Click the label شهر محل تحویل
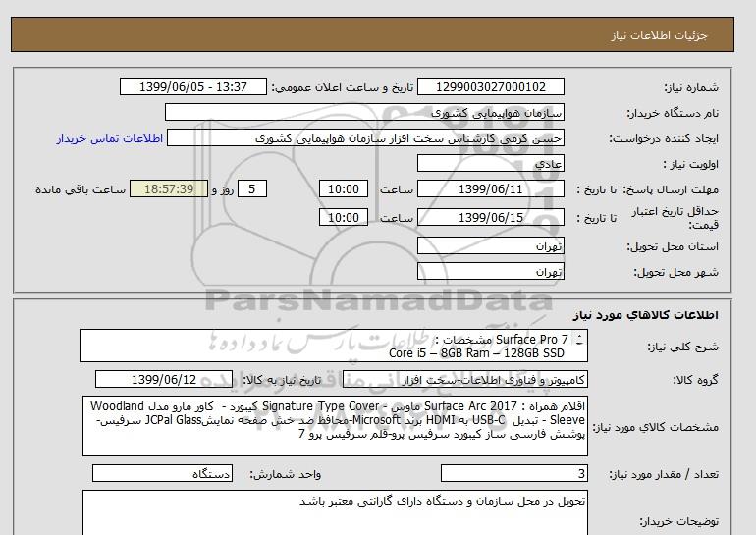This screenshot has width=756, height=535. 675,272
